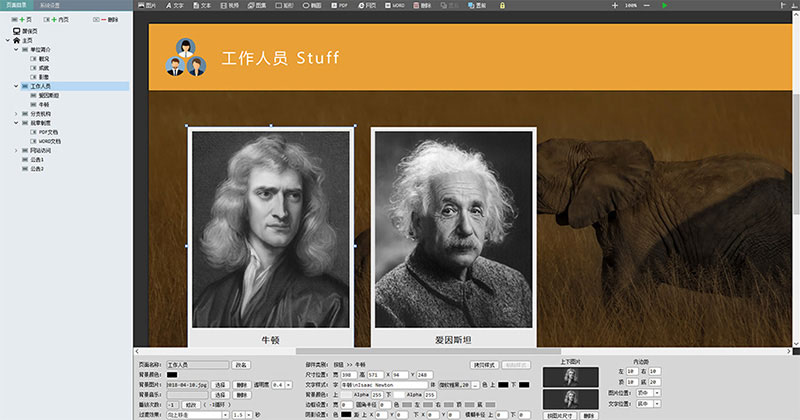Select the 文字 (text) tool in toolbar
This screenshot has width=800, height=420.
point(174,5)
